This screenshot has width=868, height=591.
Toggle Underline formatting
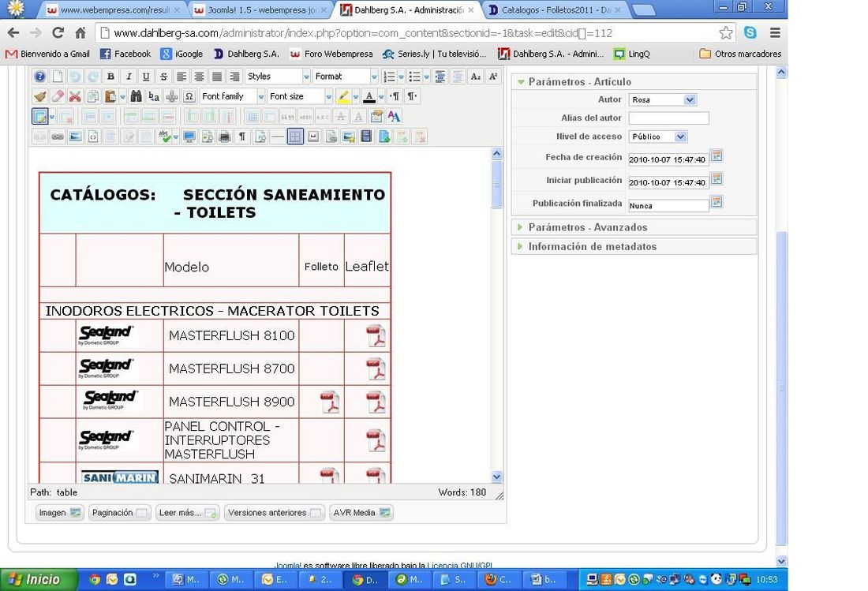pyautogui.click(x=146, y=77)
